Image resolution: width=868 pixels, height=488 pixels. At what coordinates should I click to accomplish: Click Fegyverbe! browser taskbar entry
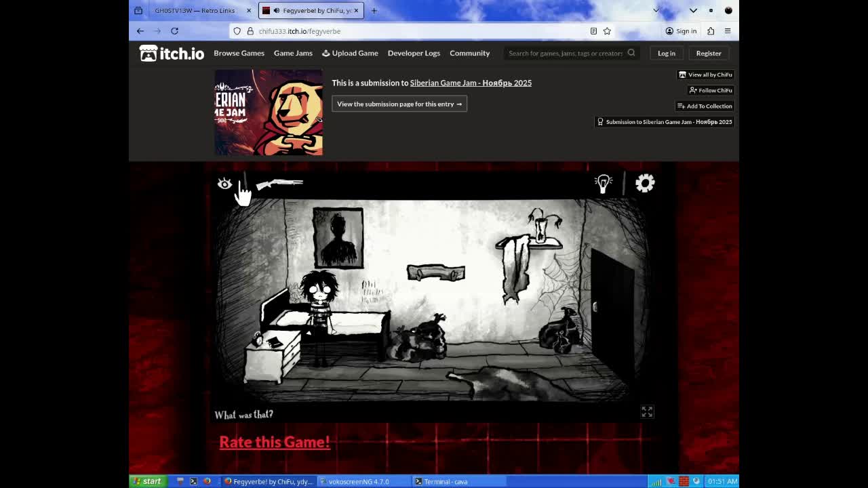click(x=269, y=481)
